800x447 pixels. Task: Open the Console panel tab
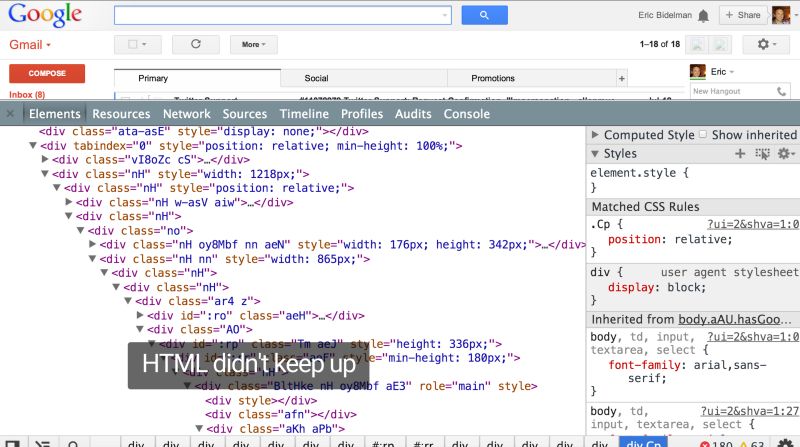[466, 114]
